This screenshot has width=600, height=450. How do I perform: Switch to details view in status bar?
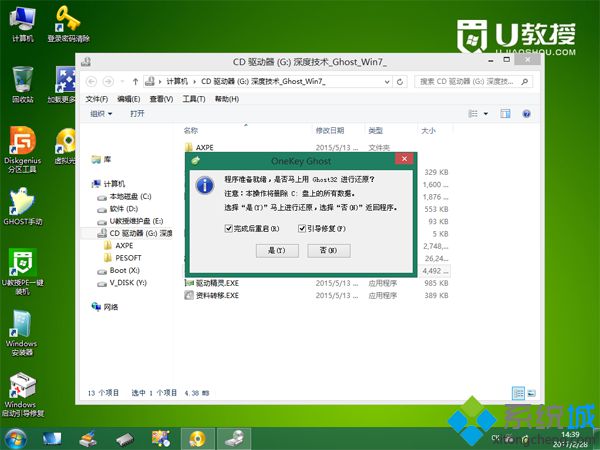click(x=518, y=393)
